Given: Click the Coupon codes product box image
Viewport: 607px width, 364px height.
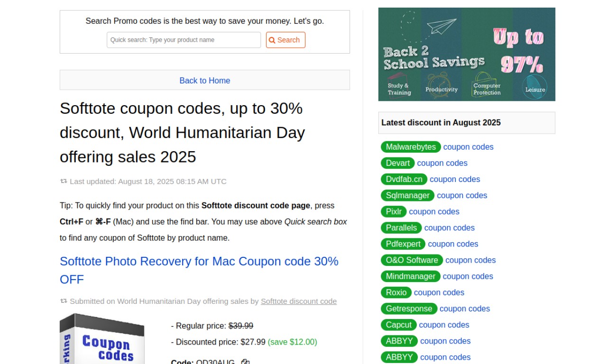Looking at the screenshot, I should (x=102, y=338).
